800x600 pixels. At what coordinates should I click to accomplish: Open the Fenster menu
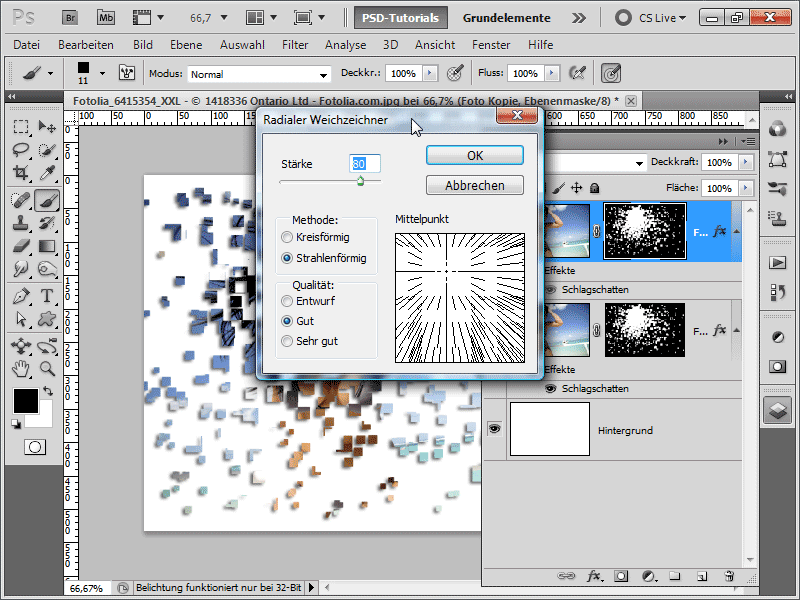(491, 45)
